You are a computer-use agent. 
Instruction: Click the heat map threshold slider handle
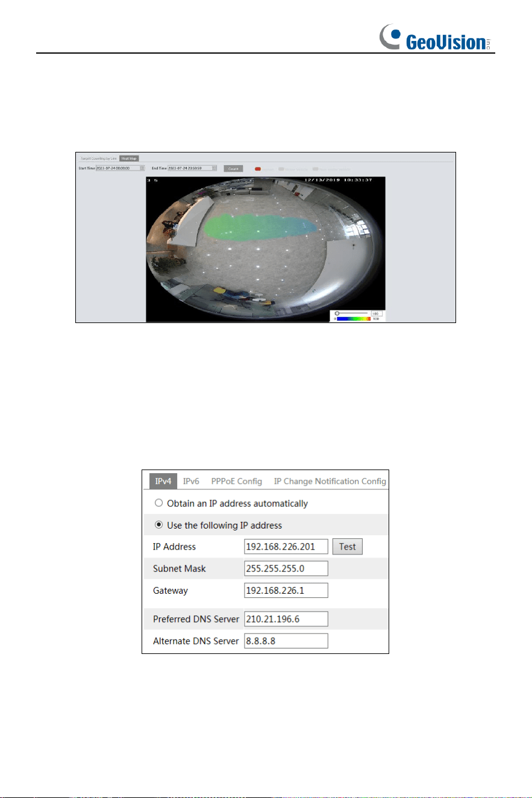point(337,313)
